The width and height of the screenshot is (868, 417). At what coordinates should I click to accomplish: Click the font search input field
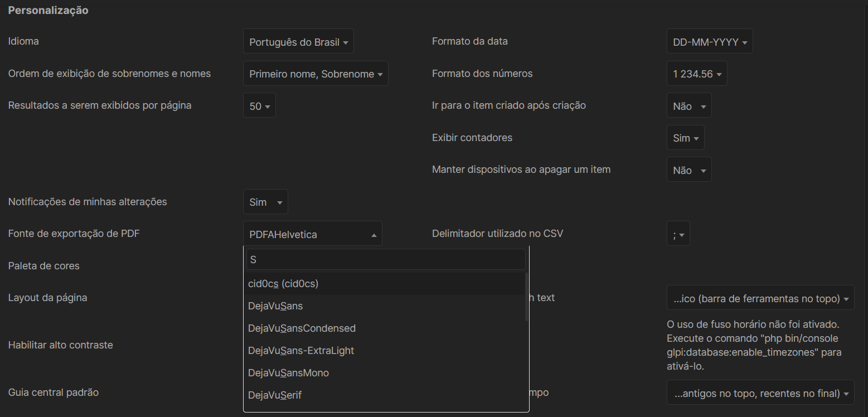tap(385, 259)
